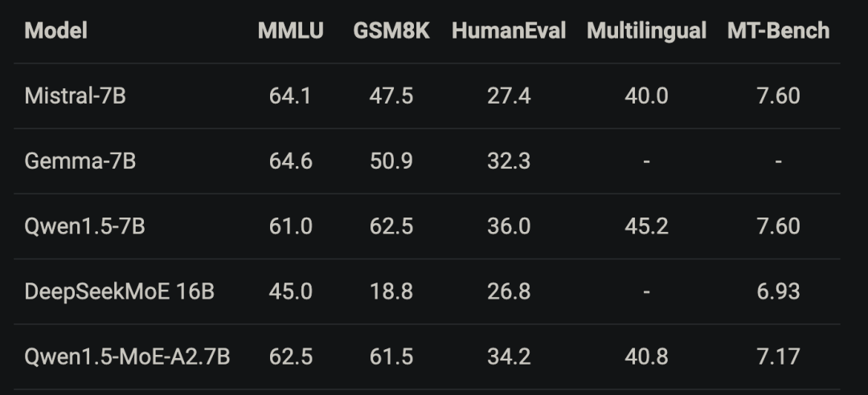
Task: Click Gemma-7B's HumanEval score 32.3
Action: (x=509, y=161)
